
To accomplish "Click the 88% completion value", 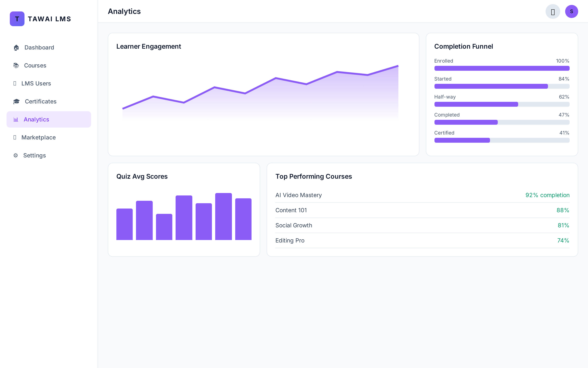I will click(x=563, y=210).
